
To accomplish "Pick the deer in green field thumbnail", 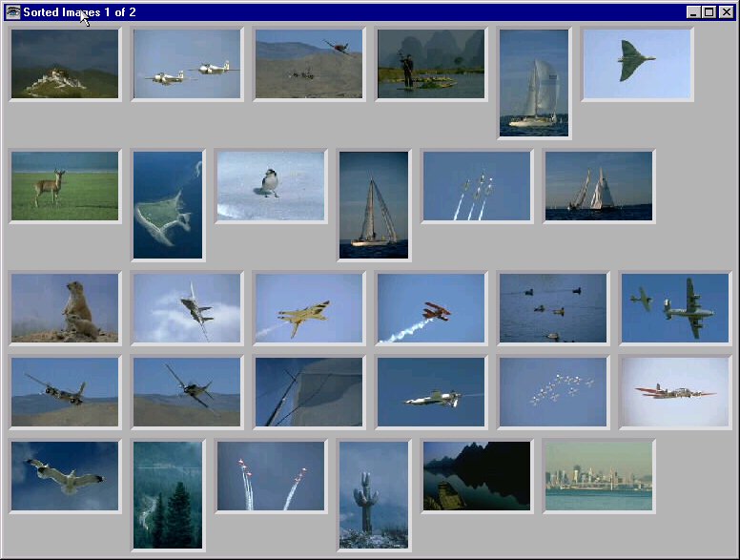I will 65,186.
